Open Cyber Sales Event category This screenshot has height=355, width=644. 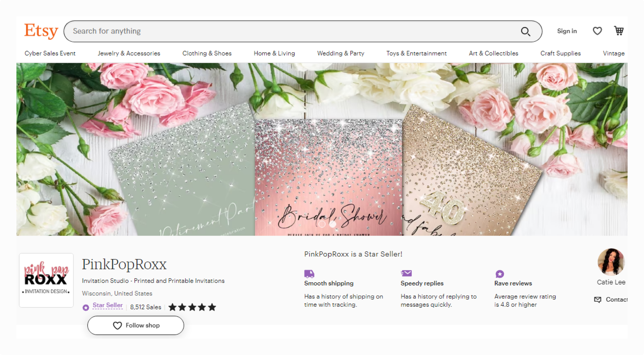[x=50, y=53]
